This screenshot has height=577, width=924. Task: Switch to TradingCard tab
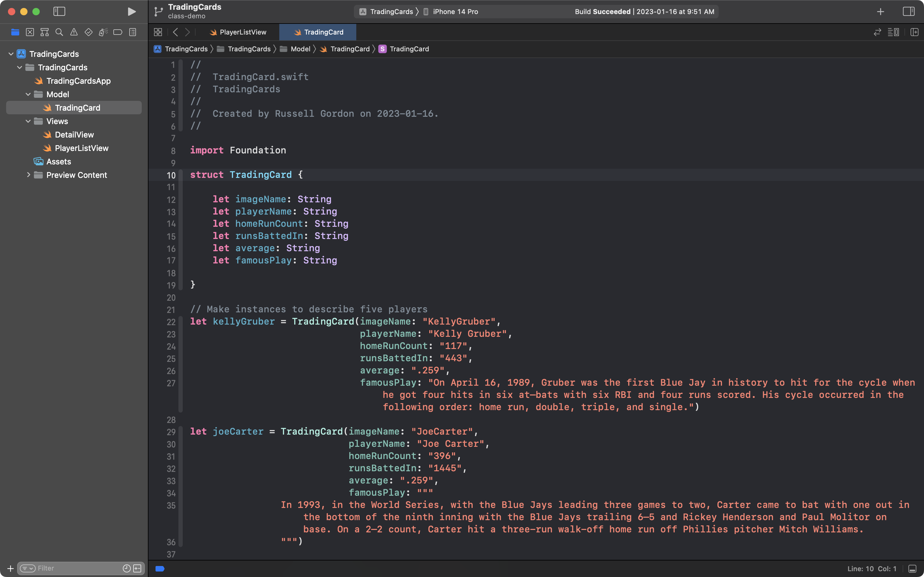324,31
